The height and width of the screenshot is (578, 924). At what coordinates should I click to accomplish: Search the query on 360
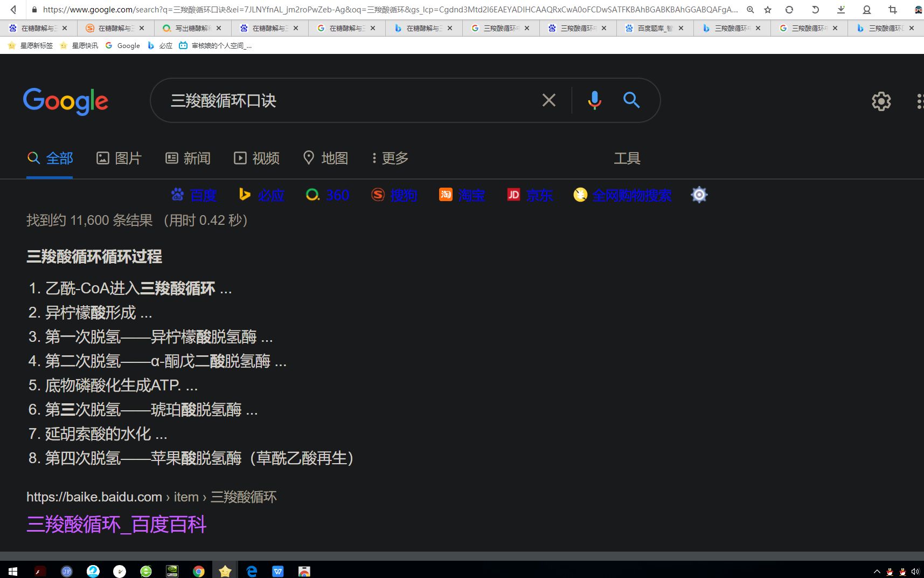click(x=328, y=195)
